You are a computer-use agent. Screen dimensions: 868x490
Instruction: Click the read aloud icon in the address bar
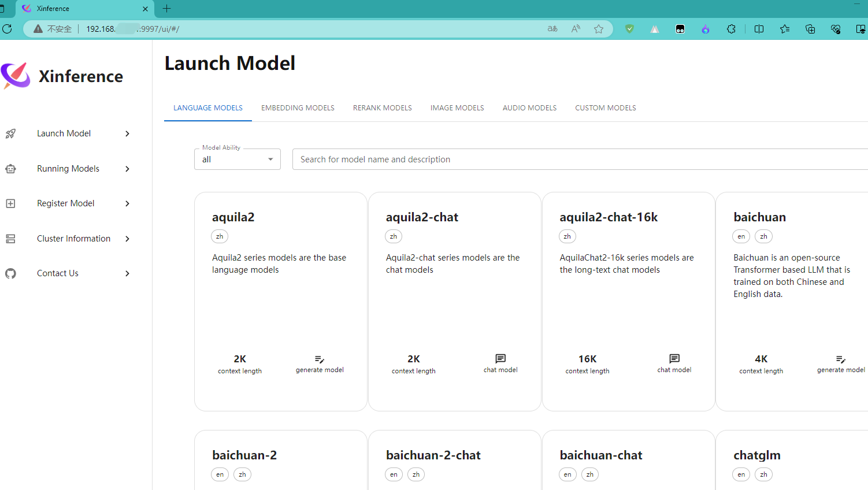[576, 29]
